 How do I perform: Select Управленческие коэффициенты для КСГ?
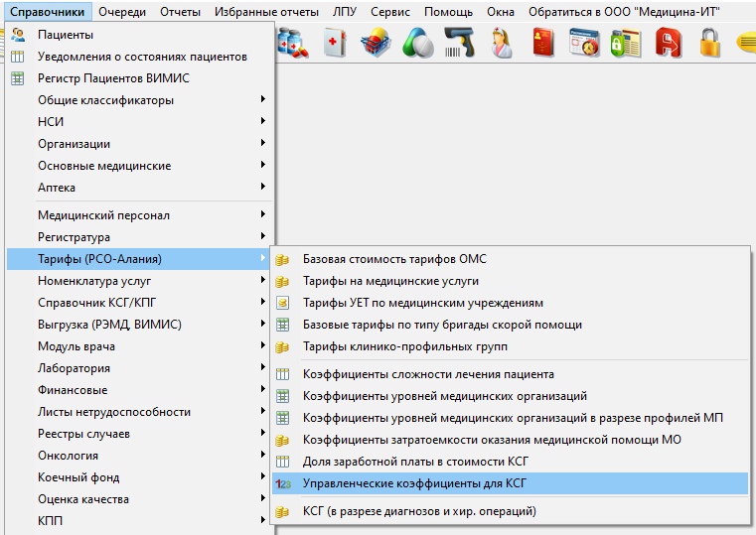click(x=415, y=483)
